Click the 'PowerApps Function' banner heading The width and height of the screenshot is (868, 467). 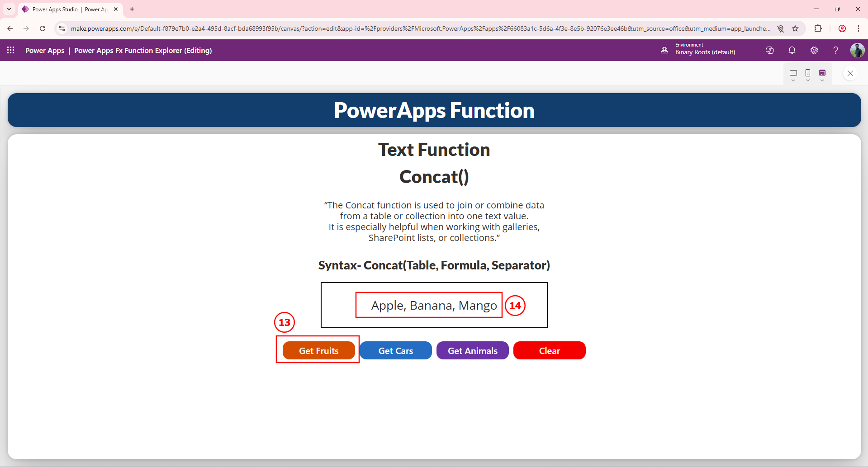point(434,110)
